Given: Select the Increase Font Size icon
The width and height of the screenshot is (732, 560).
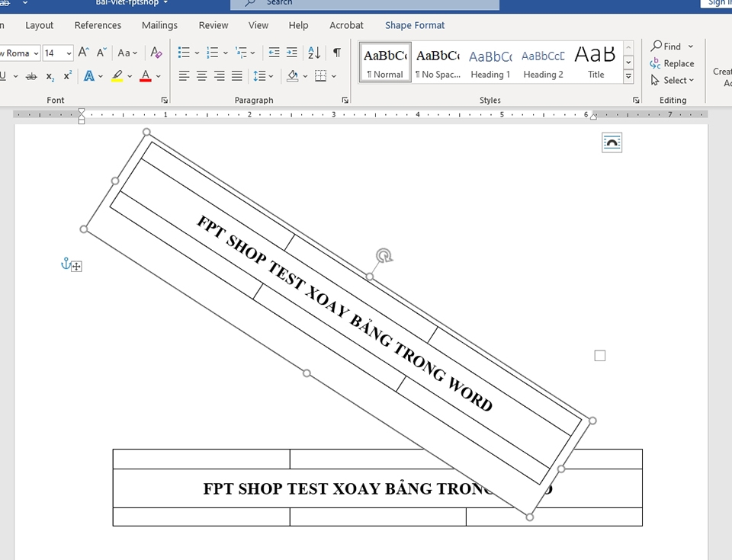Looking at the screenshot, I should [82, 53].
